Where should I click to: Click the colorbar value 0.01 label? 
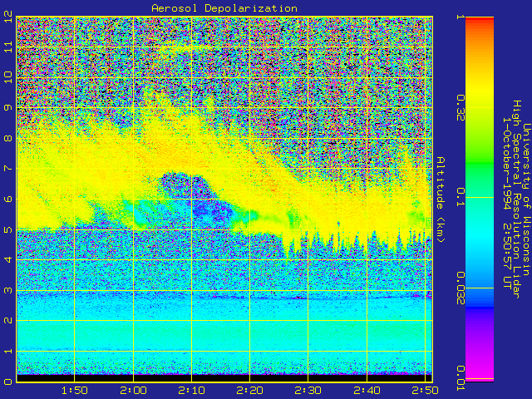point(461,378)
